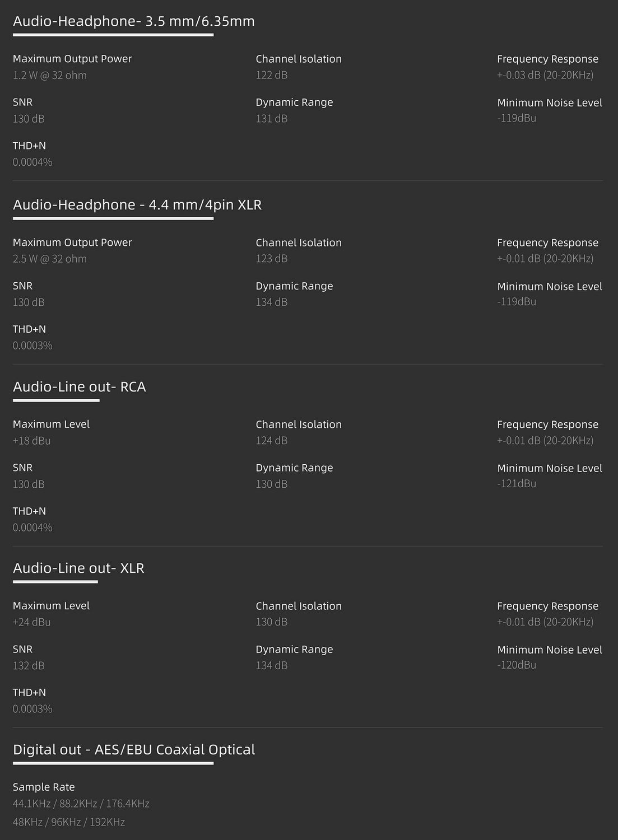This screenshot has width=618, height=840.
Task: Select the 132 dB SNR value
Action: click(29, 666)
